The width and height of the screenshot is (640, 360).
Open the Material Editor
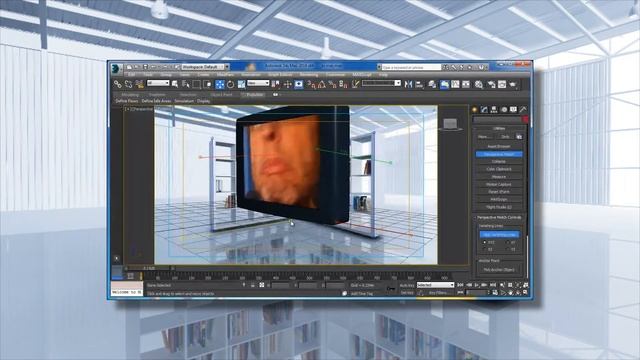[479, 84]
